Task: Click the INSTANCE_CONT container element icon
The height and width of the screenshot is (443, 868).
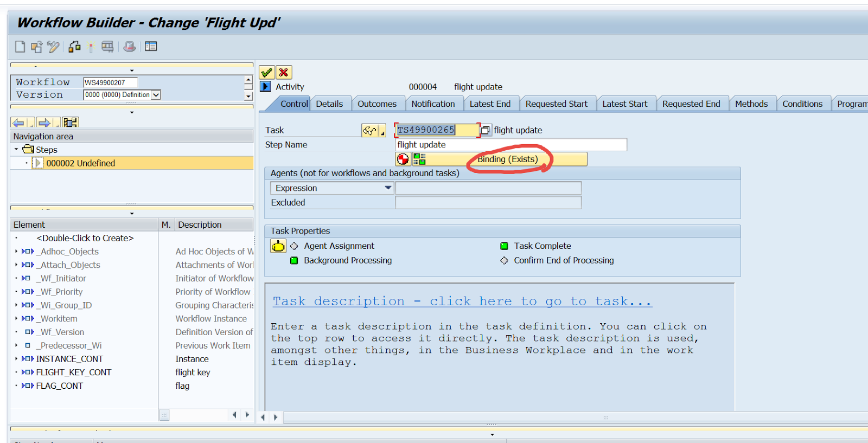Action: [x=28, y=359]
